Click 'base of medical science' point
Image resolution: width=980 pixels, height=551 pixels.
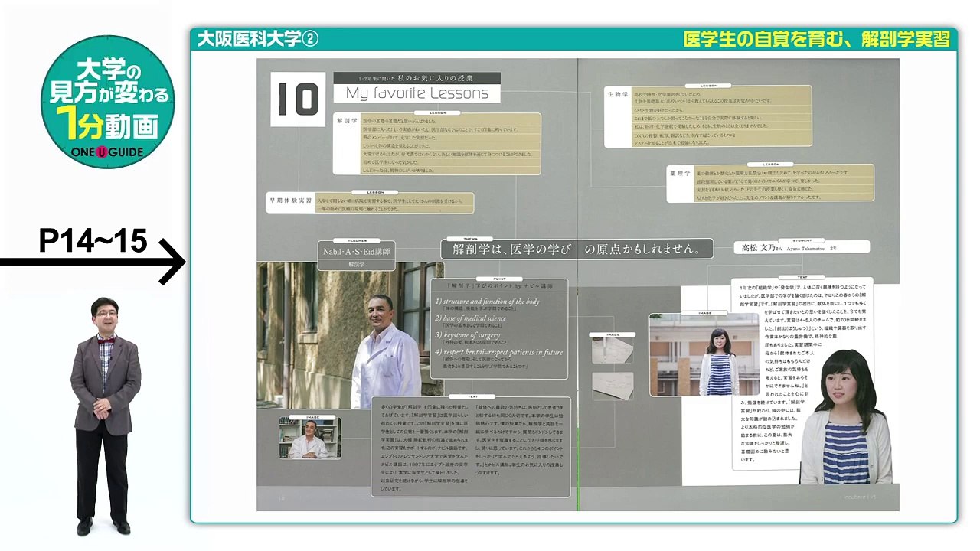(x=471, y=318)
